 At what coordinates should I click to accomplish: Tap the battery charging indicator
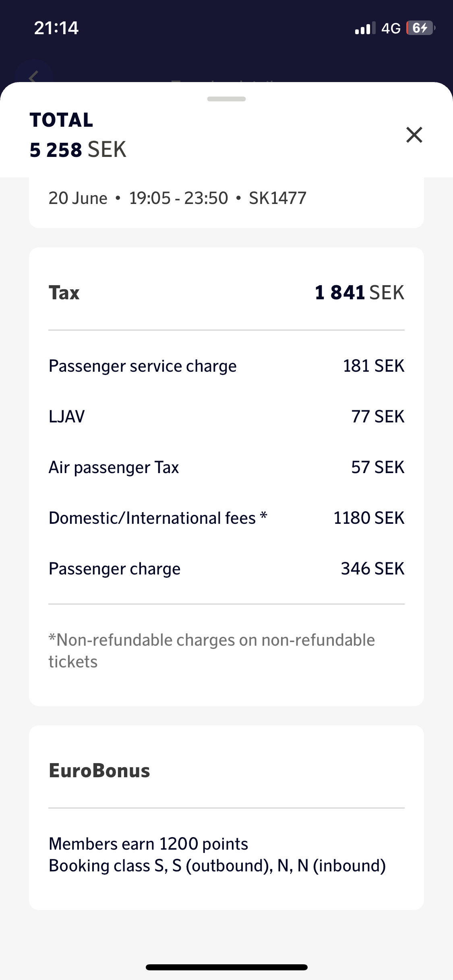420,28
